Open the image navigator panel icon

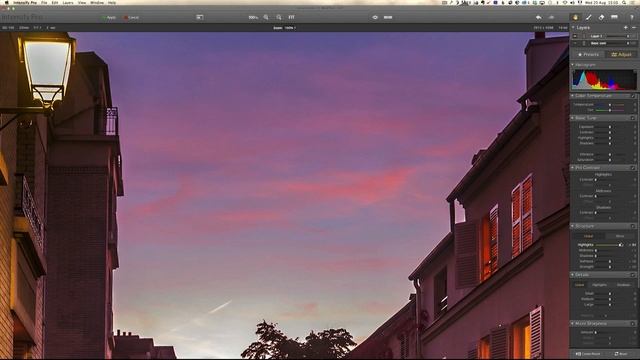(x=200, y=17)
